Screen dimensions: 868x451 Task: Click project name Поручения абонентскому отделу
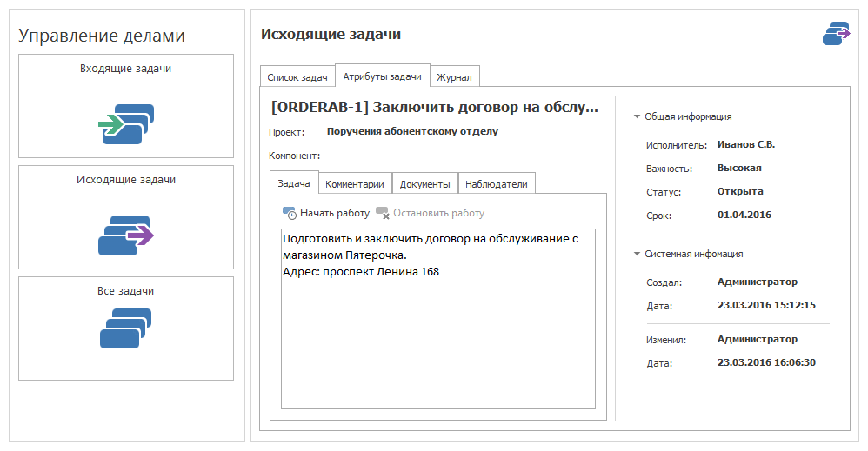412,132
